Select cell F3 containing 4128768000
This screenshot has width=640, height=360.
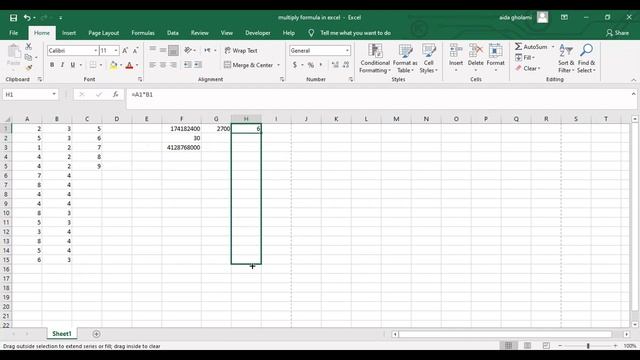coord(182,147)
